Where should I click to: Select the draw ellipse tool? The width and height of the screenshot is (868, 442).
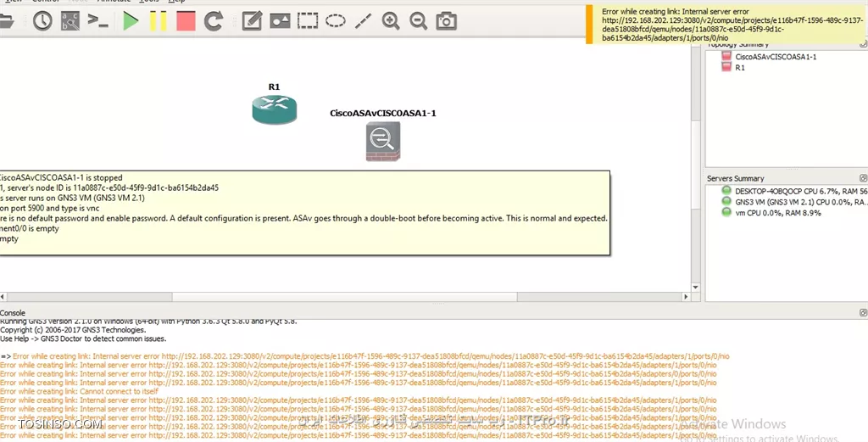click(336, 21)
